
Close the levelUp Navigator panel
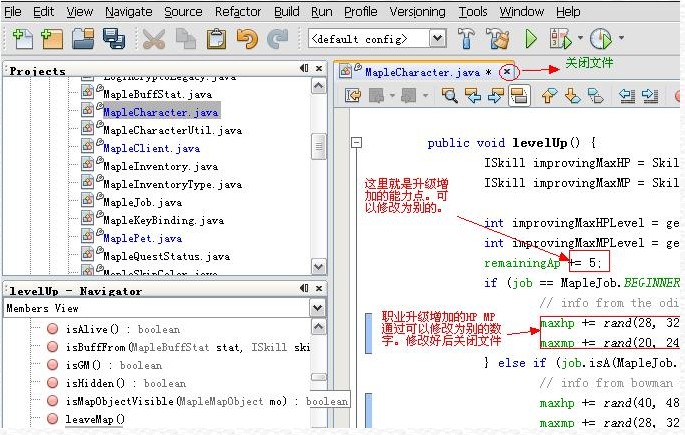pyautogui.click(x=319, y=288)
